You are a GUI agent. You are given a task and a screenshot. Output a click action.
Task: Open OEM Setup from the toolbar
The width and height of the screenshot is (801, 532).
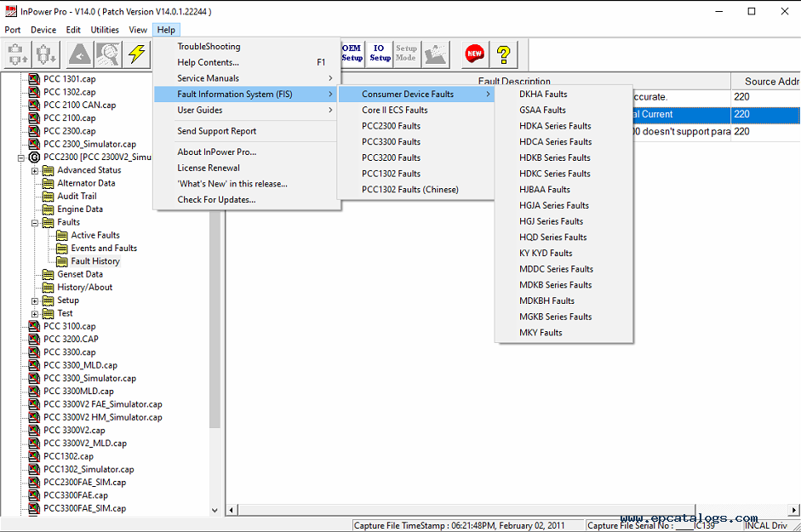[x=352, y=53]
